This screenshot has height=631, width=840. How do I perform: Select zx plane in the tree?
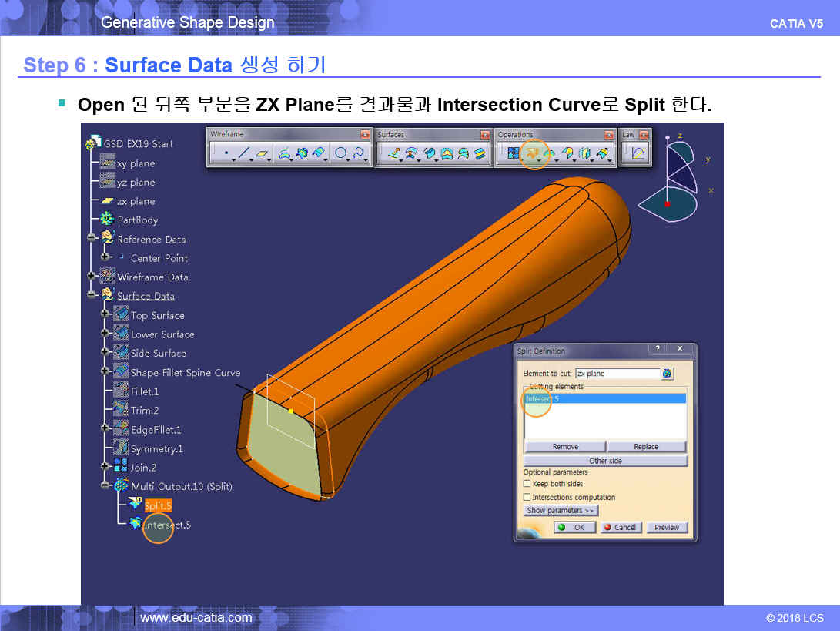[x=136, y=201]
